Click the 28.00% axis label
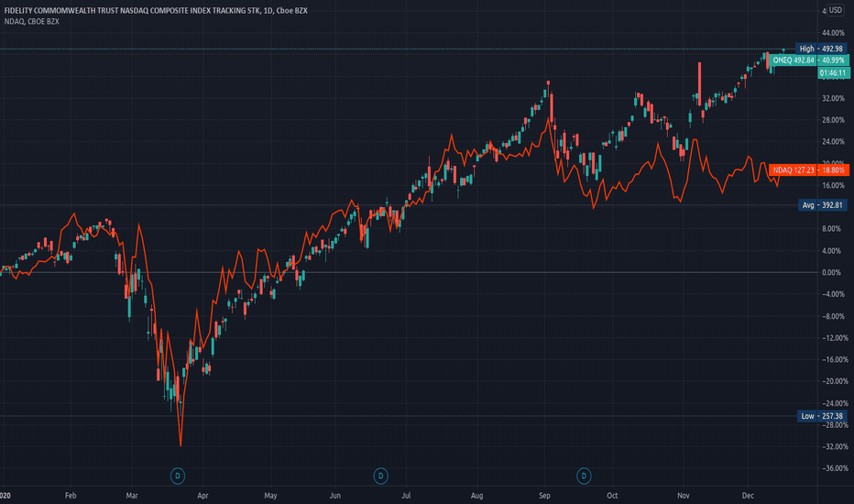 tap(833, 120)
